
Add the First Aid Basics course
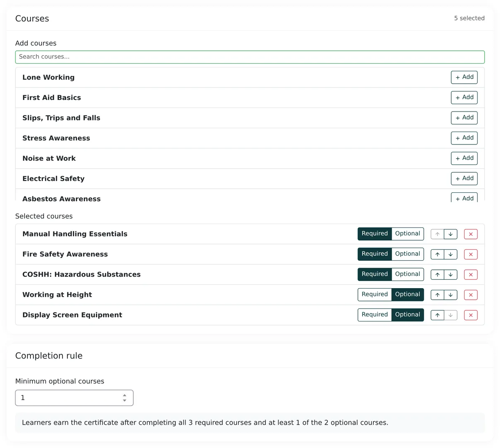[x=464, y=97]
